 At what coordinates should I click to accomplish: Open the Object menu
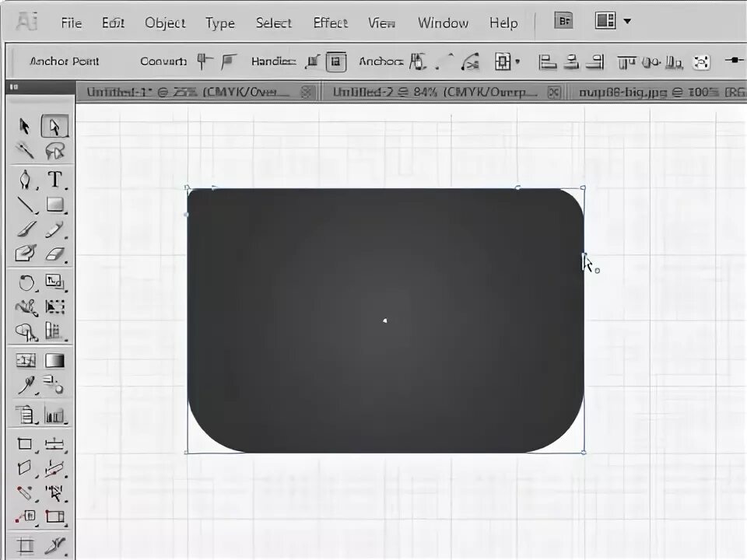(165, 23)
